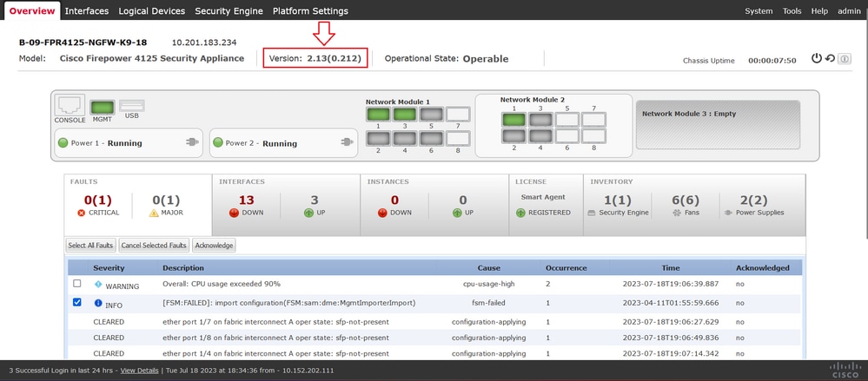Click the fsm-failed cause cell
Screen dimensions: 868x381
[489, 303]
